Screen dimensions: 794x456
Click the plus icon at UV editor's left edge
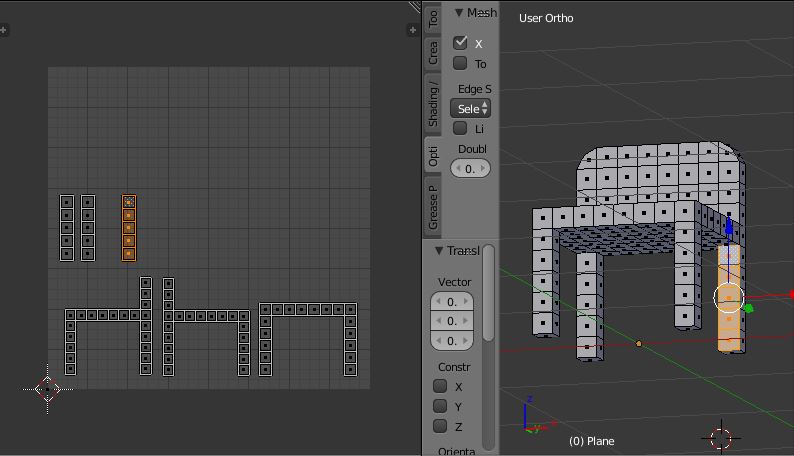pyautogui.click(x=3, y=30)
